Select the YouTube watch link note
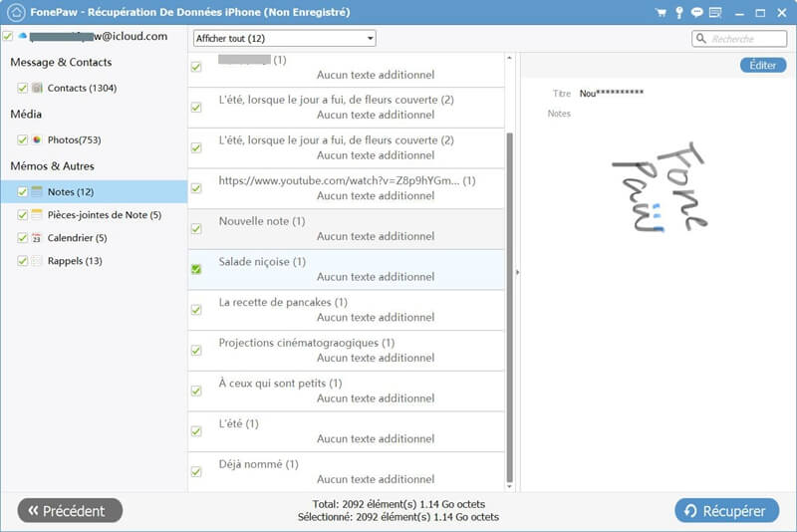The image size is (797, 532). tap(346, 188)
